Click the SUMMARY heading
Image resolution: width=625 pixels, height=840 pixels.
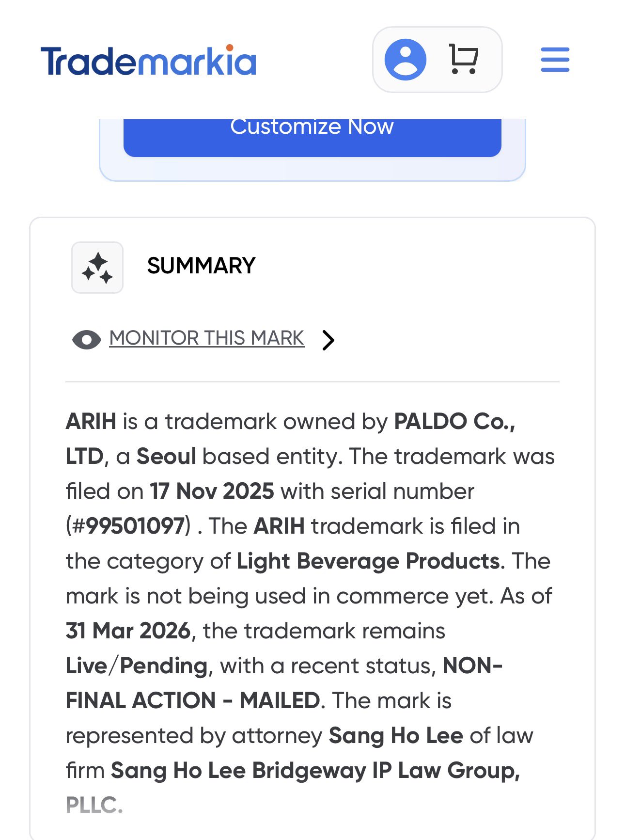[x=201, y=266]
